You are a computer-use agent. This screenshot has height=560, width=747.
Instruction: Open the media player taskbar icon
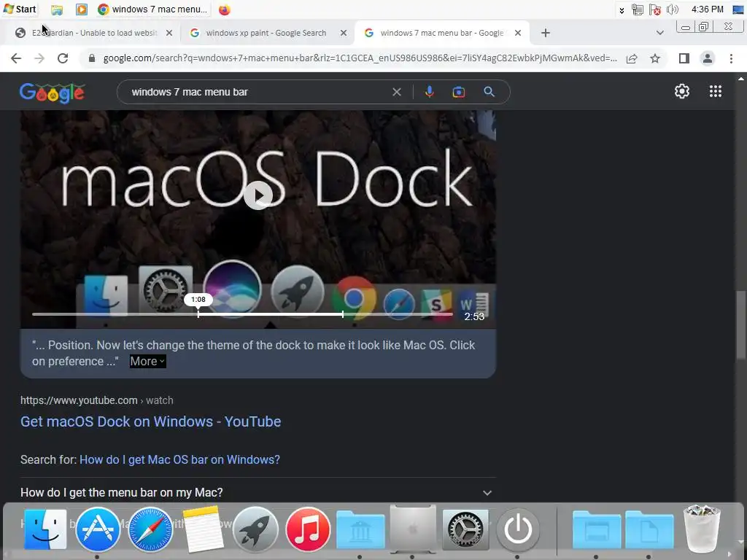click(82, 9)
